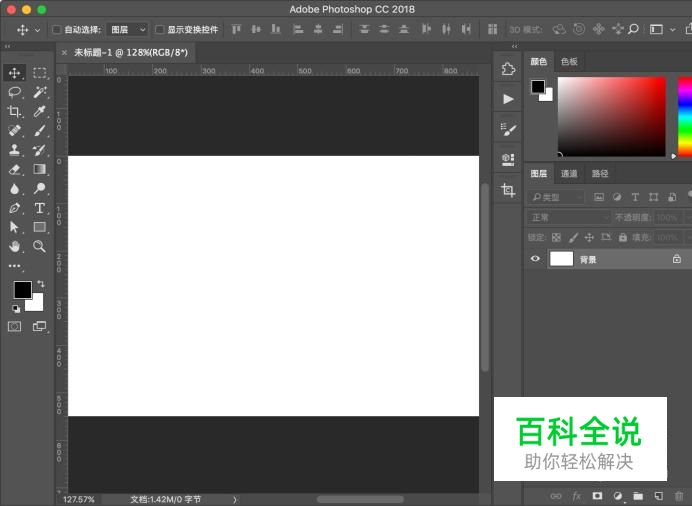Select the Pen tool
This screenshot has width=692, height=506.
pyautogui.click(x=15, y=208)
